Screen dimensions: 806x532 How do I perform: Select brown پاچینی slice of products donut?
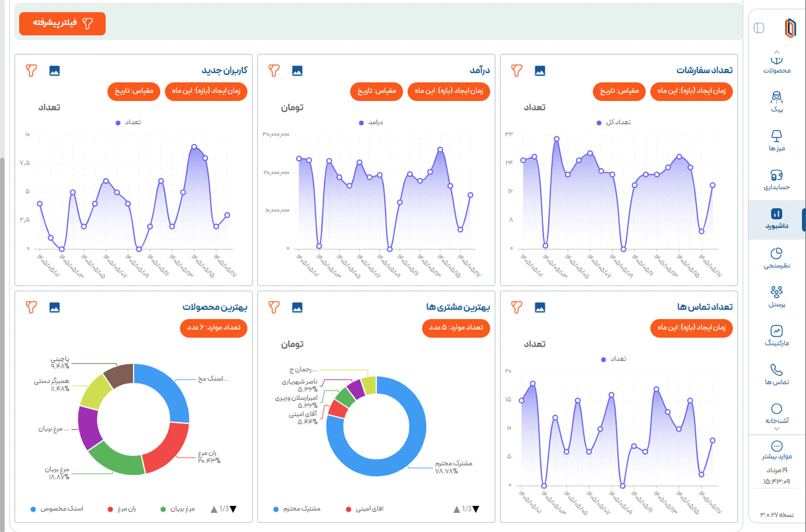pos(120,375)
